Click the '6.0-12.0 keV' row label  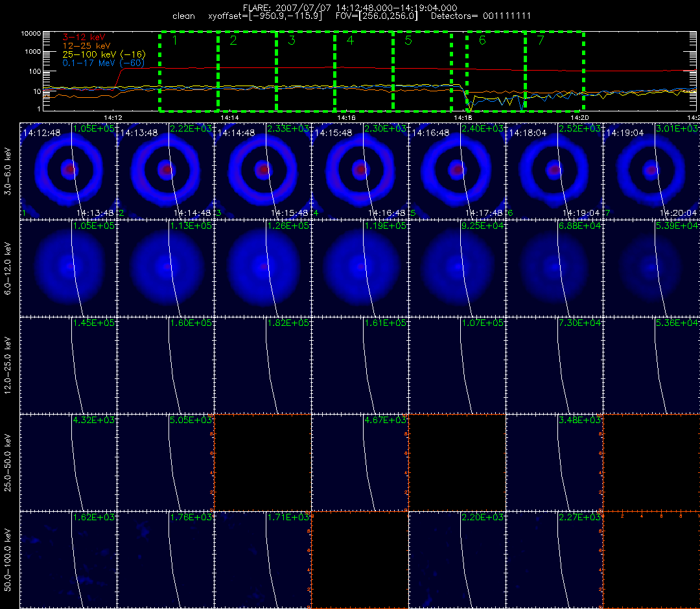(x=8, y=269)
